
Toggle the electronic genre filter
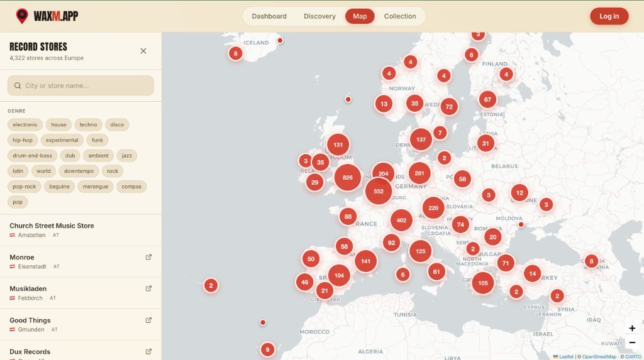[25, 125]
